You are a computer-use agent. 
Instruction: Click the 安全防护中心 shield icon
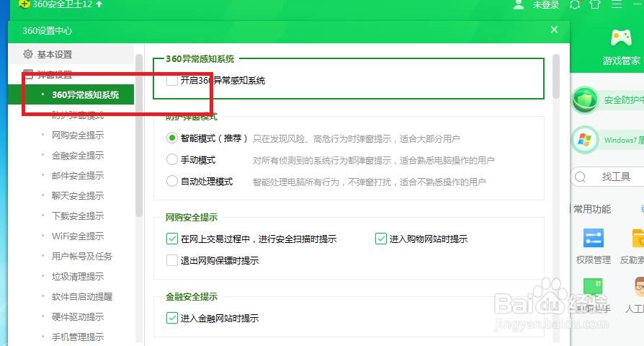click(585, 100)
